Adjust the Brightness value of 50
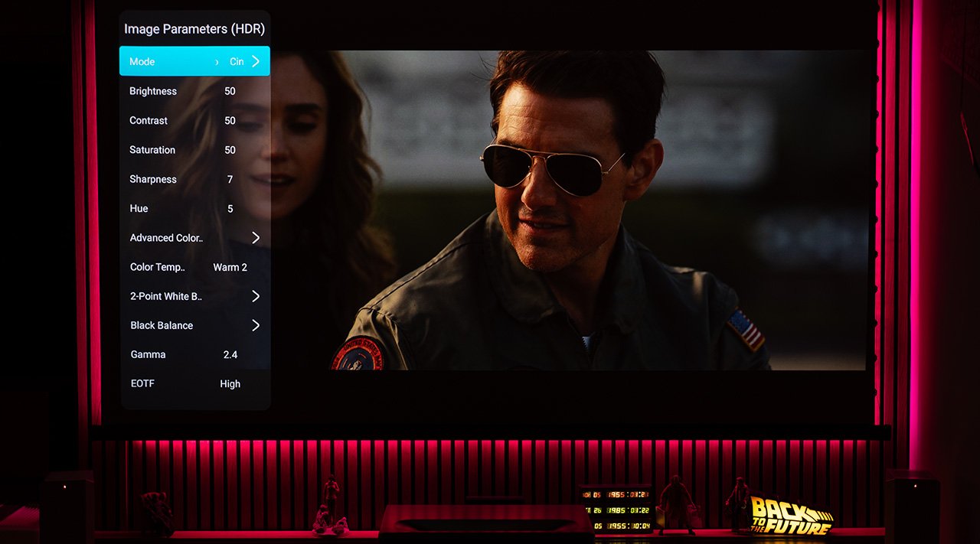Screen dimensions: 980x544 tap(230, 91)
